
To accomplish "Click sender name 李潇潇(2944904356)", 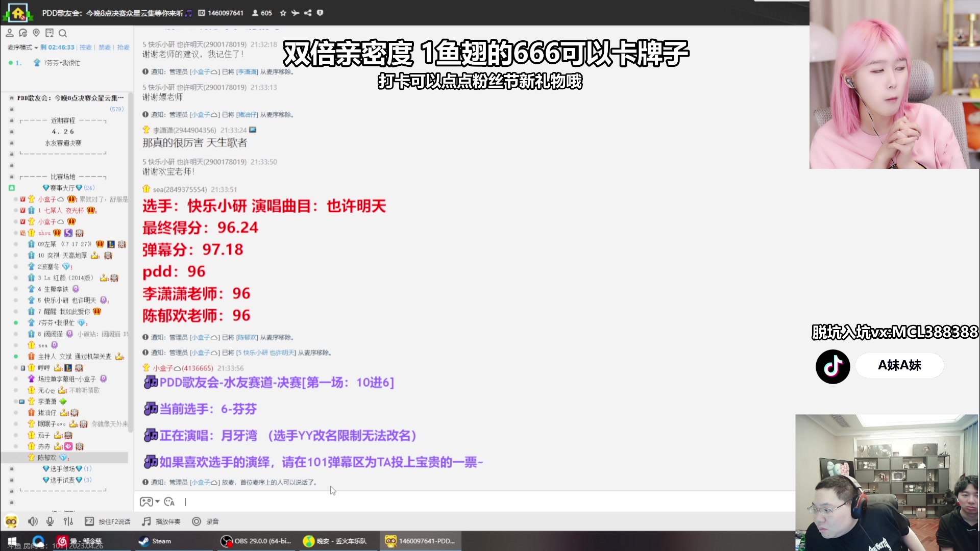I will click(x=184, y=130).
